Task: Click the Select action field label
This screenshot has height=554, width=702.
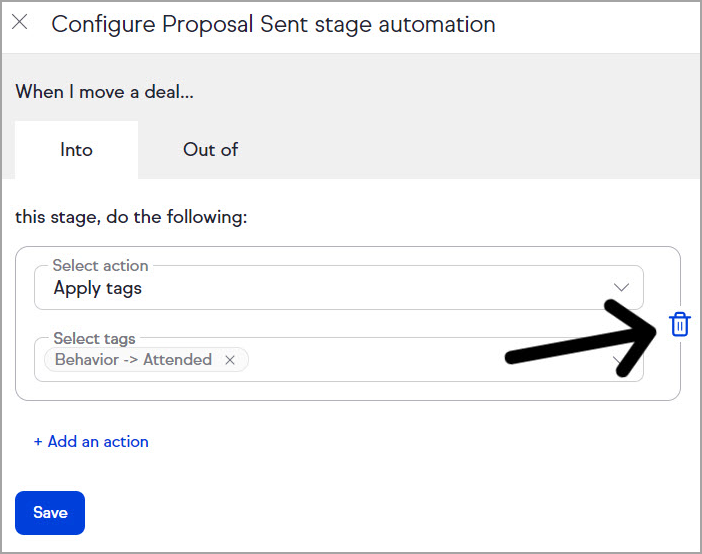Action: click(x=100, y=266)
